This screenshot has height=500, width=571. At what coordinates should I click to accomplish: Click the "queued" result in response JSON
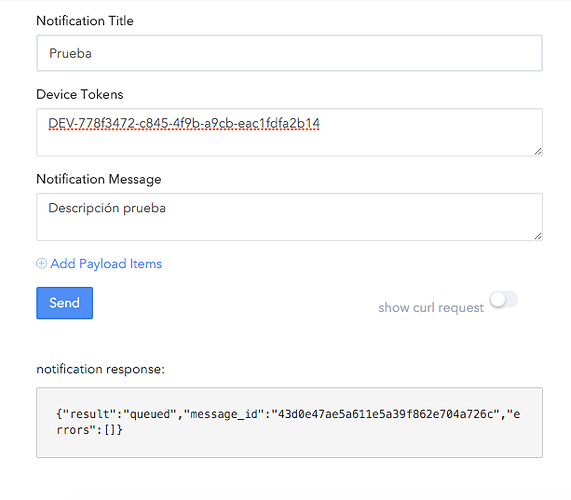coord(150,414)
